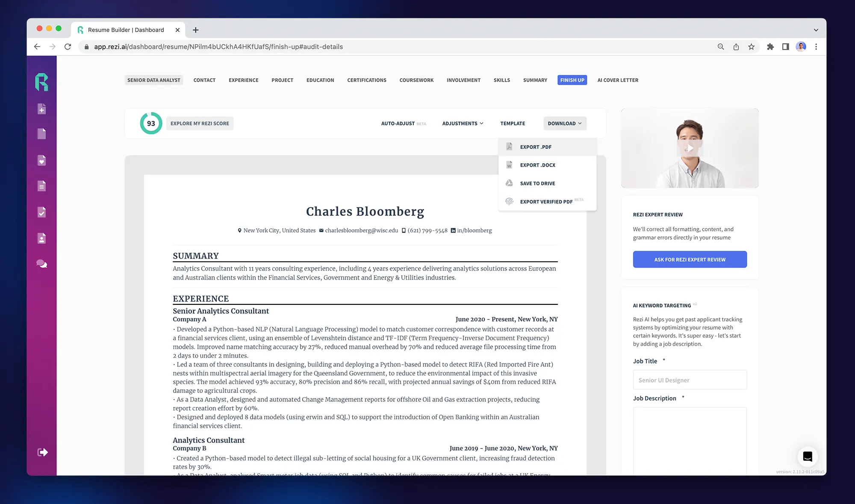Open the Chrome profile avatar
855x504 pixels.
coord(801,47)
